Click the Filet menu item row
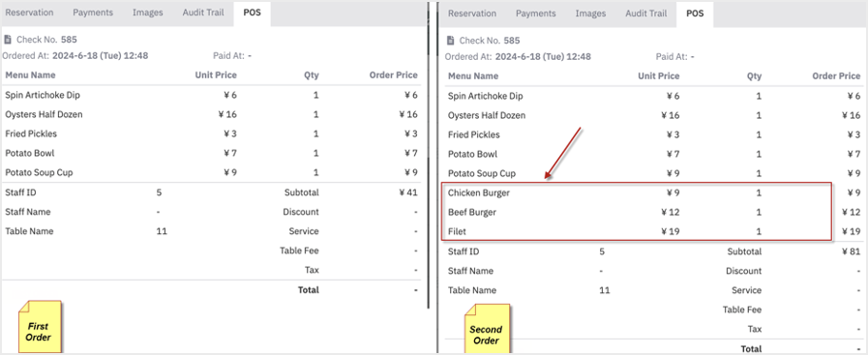Screen dimensions: 868x355 654,232
